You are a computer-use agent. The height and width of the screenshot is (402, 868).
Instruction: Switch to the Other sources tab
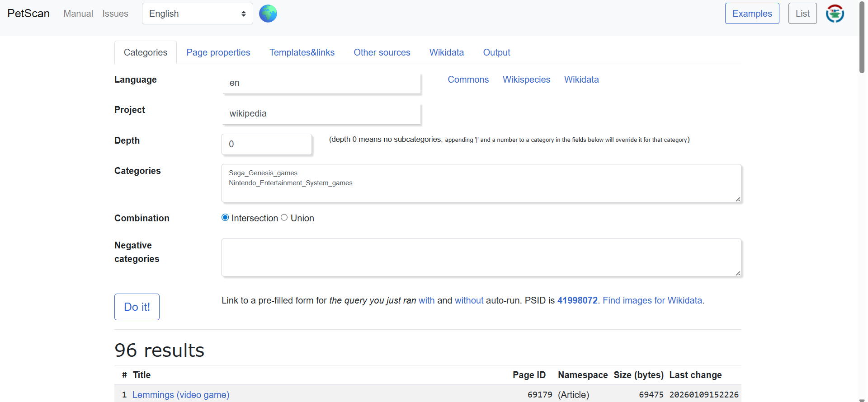tap(382, 52)
